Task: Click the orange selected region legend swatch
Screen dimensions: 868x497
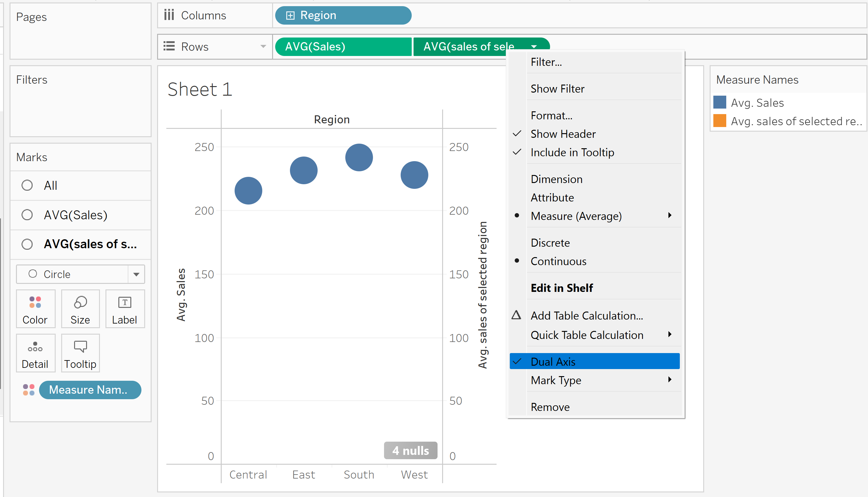Action: coord(719,121)
